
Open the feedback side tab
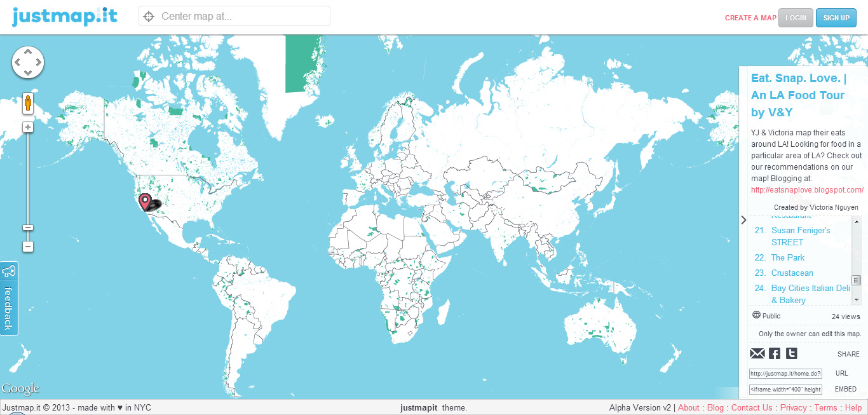[x=9, y=298]
